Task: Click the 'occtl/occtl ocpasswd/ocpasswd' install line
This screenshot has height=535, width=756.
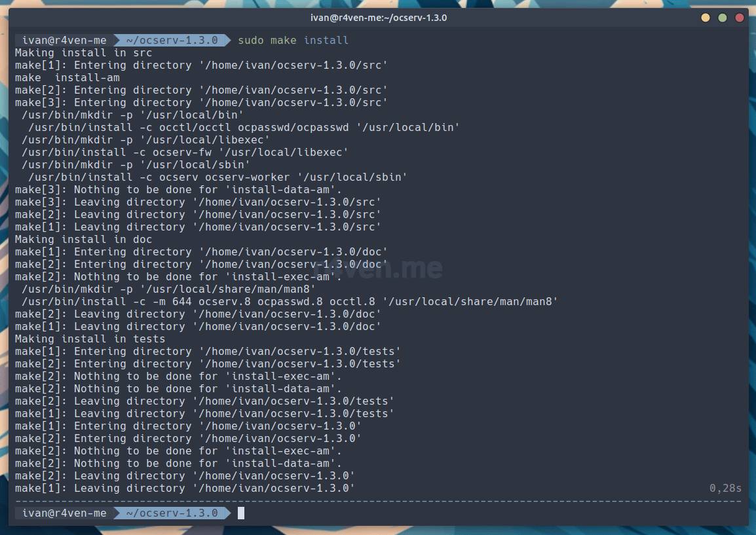Action: [244, 128]
